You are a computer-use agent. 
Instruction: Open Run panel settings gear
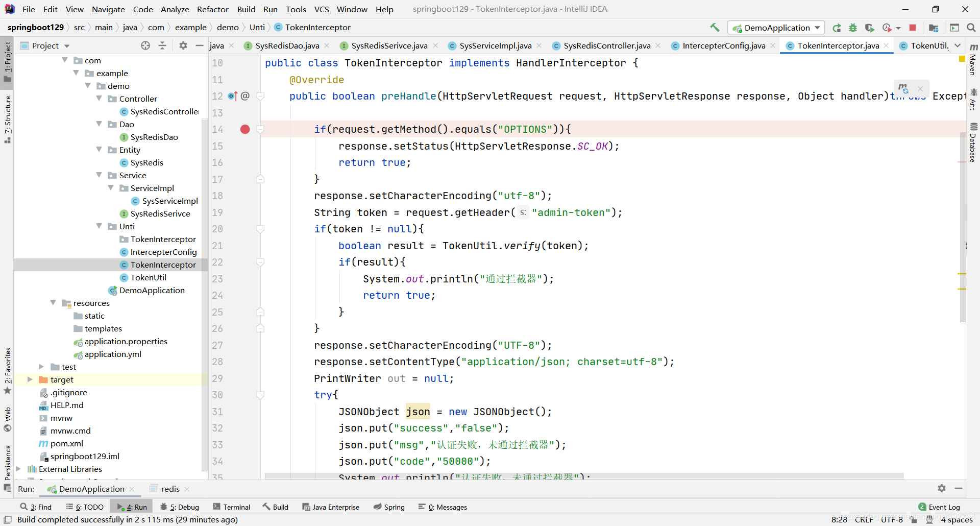pyautogui.click(x=942, y=488)
